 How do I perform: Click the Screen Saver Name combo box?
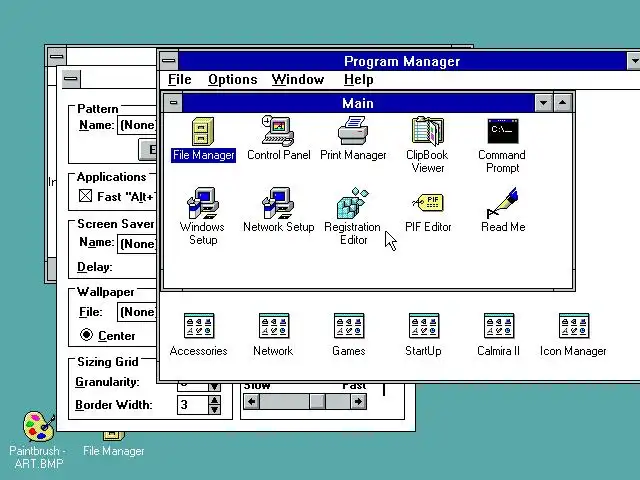137,244
